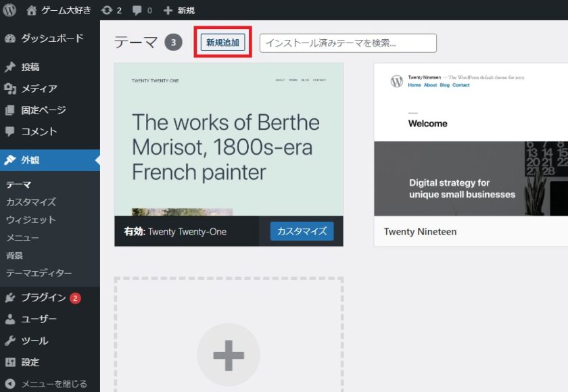This screenshot has width=568, height=392.
Task: Open コメント menu item
Action: point(50,131)
